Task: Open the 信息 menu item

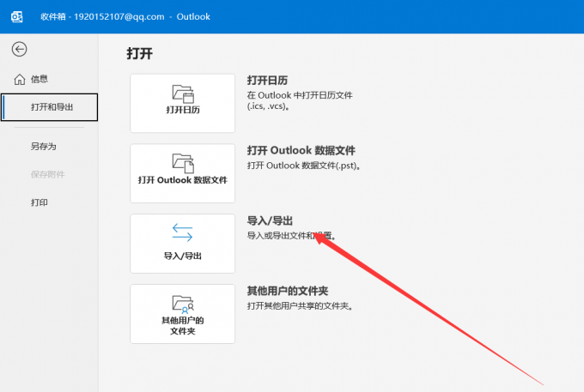Action: (40, 79)
